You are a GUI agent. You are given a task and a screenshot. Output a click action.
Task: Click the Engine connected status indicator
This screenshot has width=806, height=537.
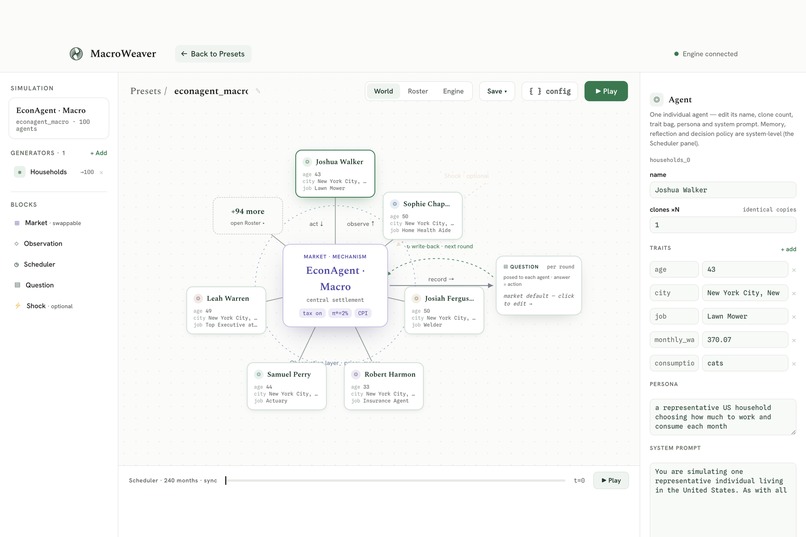coord(706,54)
